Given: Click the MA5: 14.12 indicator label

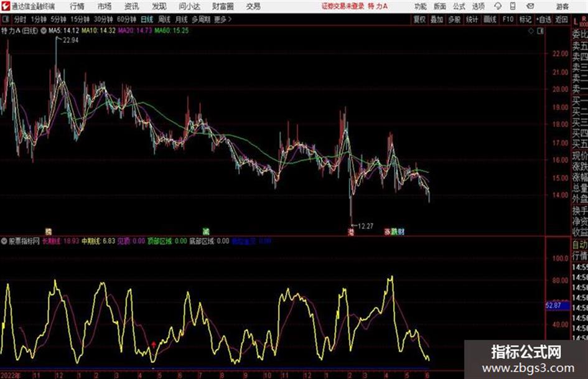Looking at the screenshot, I should (63, 30).
